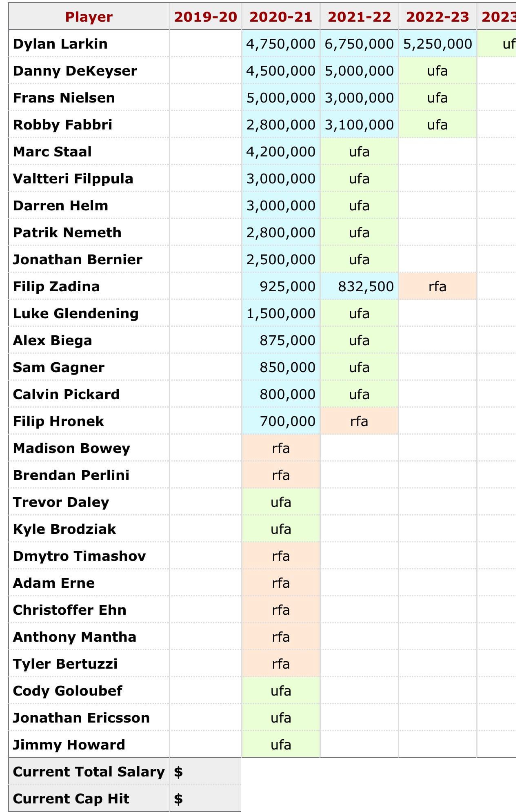Open Danny DeKeyser's player entry

(75, 71)
